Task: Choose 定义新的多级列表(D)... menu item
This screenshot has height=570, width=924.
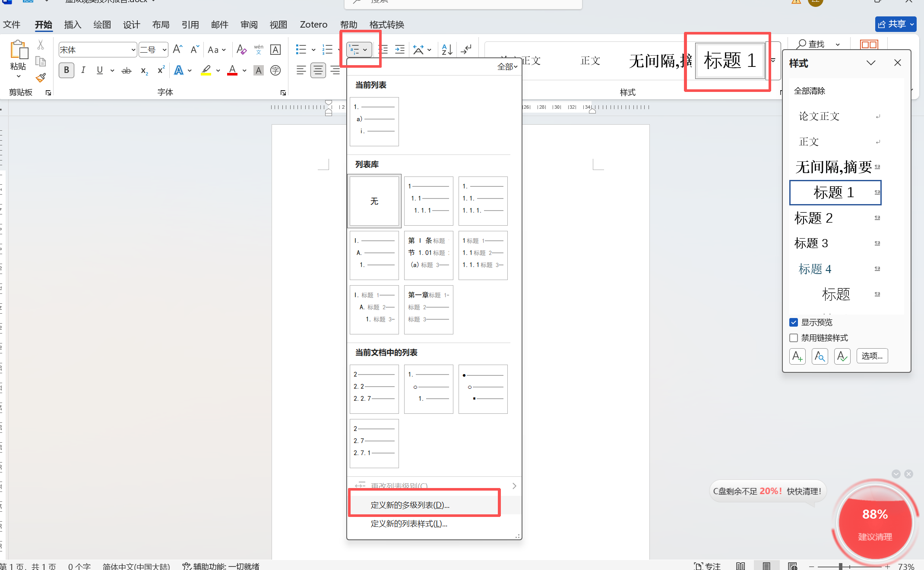Action: click(x=410, y=505)
